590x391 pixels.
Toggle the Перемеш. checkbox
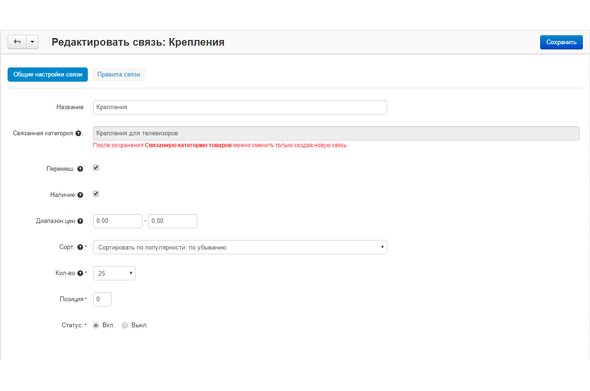point(96,168)
